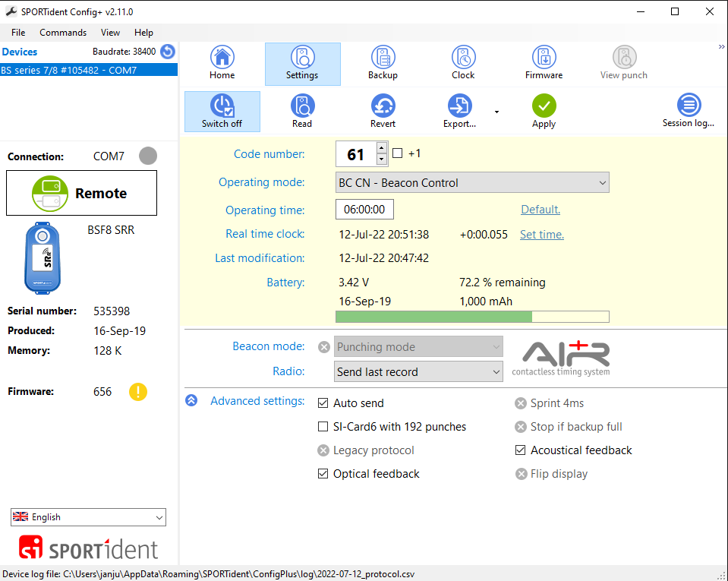728x581 pixels.
Task: Revert the changed settings
Action: (x=383, y=111)
